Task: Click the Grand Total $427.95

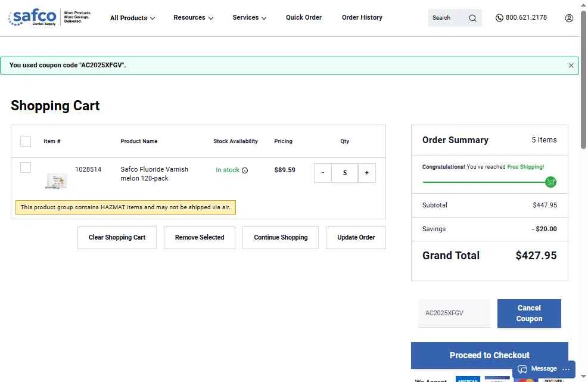Action: pos(536,256)
